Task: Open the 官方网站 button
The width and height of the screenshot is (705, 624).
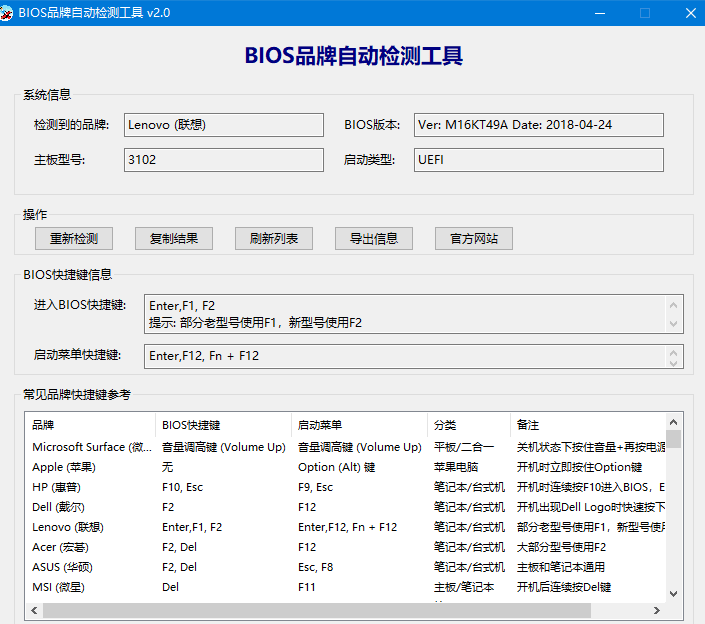Action: click(x=474, y=238)
